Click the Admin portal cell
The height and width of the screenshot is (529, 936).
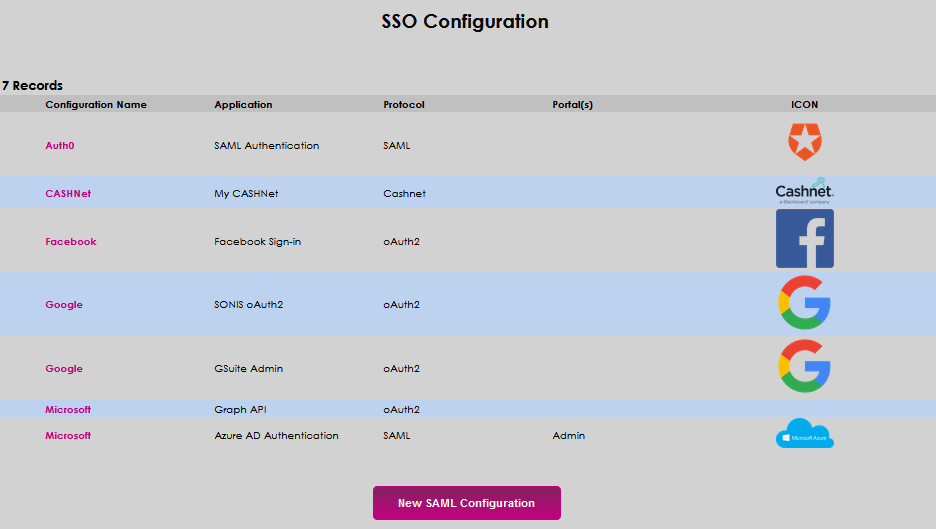[x=568, y=436]
